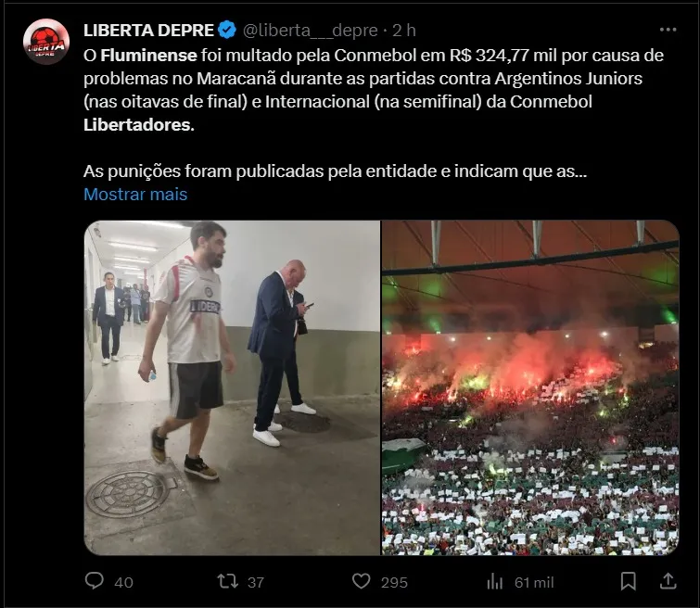Click the reply speech bubble icon
The width and height of the screenshot is (700, 608).
coord(95,581)
